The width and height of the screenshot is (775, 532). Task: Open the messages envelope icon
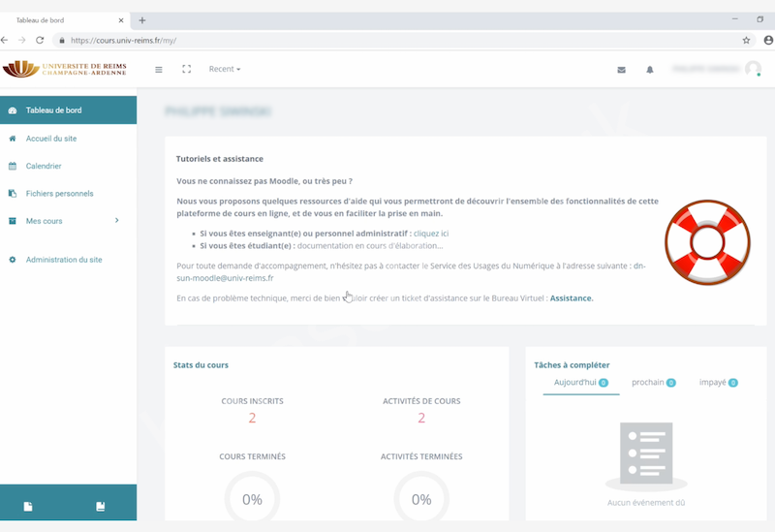621,70
